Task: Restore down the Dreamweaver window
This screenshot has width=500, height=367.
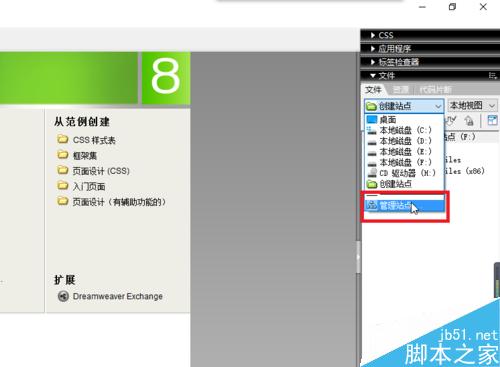Action: point(452,7)
